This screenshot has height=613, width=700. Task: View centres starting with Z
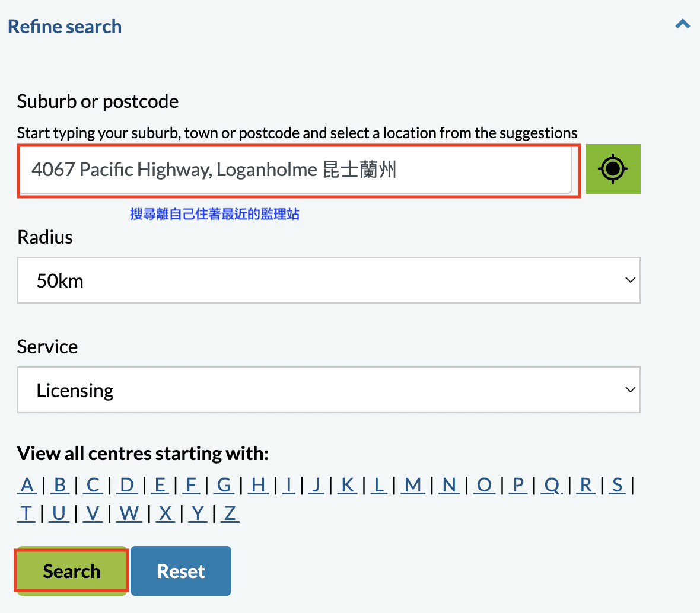tap(230, 513)
